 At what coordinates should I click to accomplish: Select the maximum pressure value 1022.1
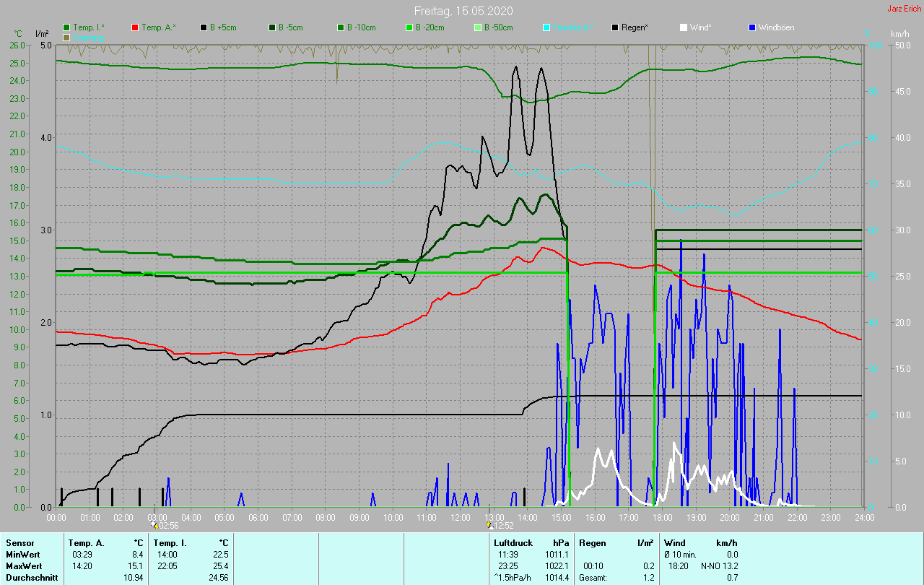tap(557, 566)
